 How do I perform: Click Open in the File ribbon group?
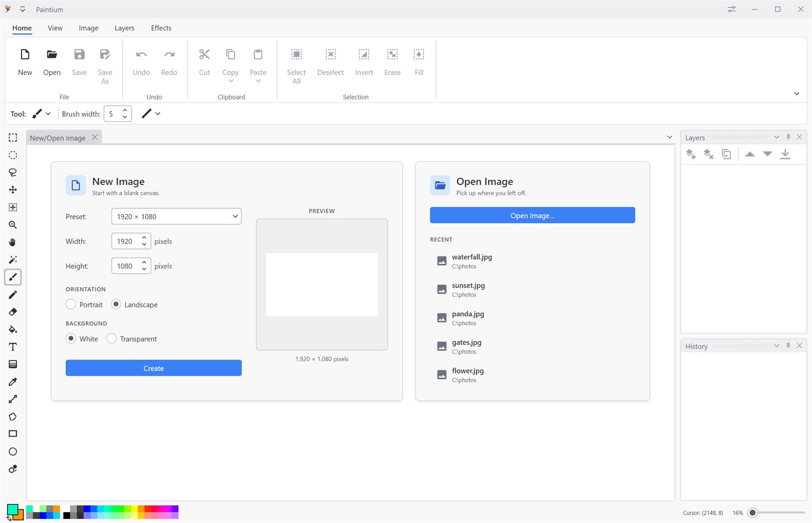pos(52,62)
